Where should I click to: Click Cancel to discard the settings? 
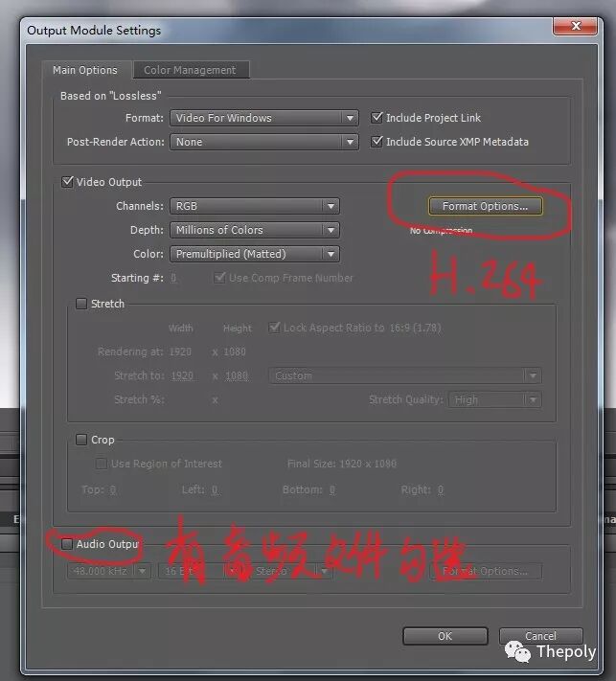coord(540,636)
